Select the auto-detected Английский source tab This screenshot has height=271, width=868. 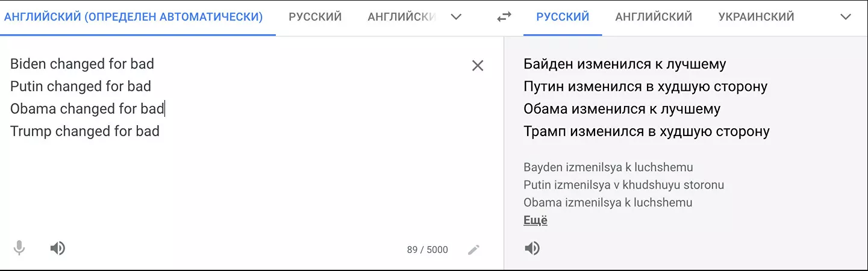(x=133, y=17)
